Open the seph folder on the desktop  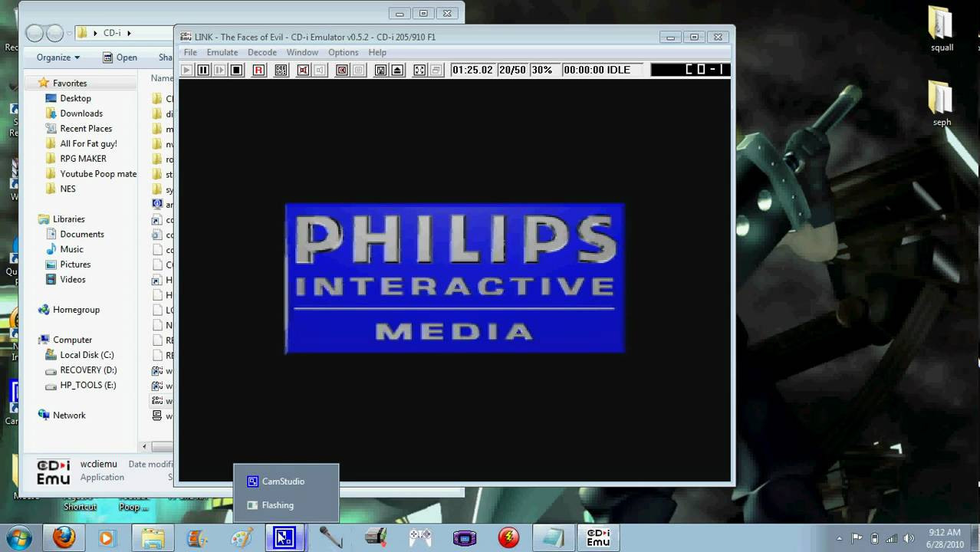(942, 104)
